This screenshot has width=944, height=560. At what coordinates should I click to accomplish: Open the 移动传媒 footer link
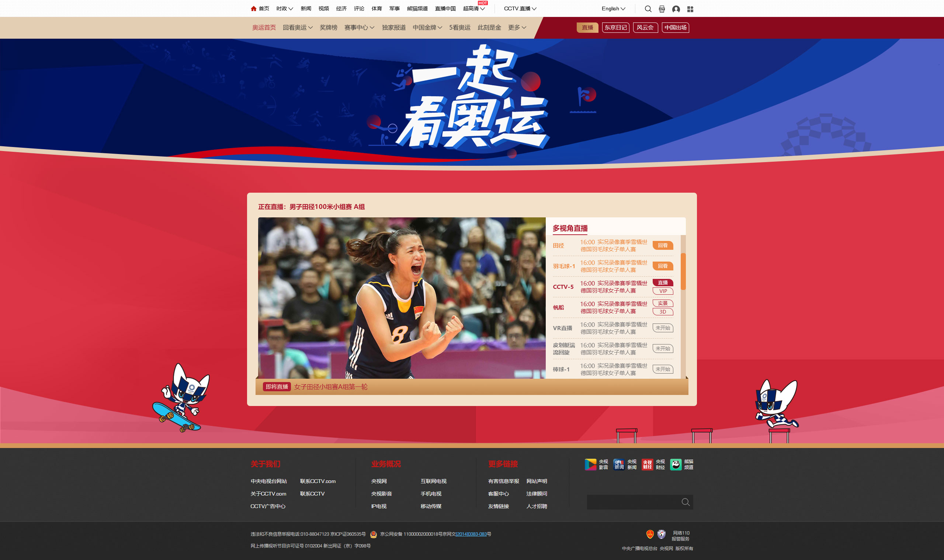(431, 506)
